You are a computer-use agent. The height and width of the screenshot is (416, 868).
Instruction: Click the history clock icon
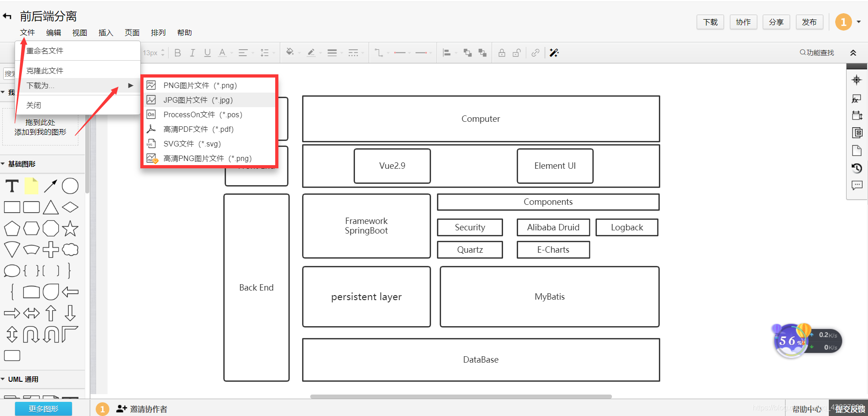click(x=857, y=168)
